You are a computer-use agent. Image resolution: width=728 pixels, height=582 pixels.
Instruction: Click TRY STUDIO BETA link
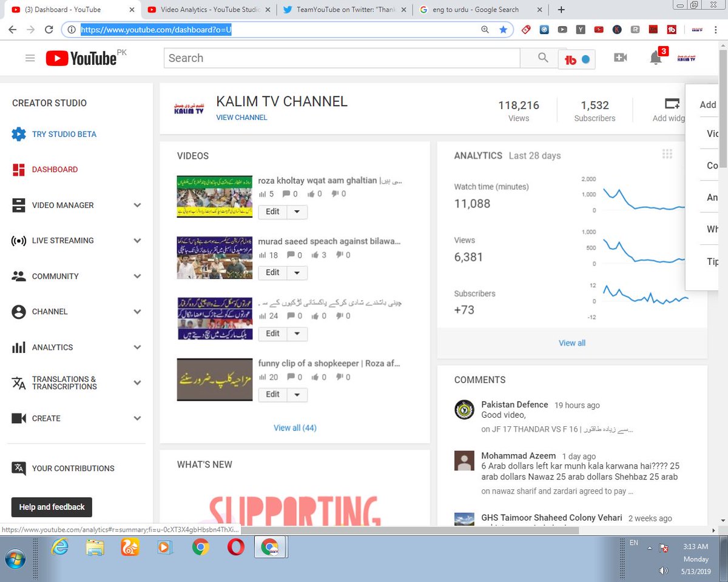point(64,134)
